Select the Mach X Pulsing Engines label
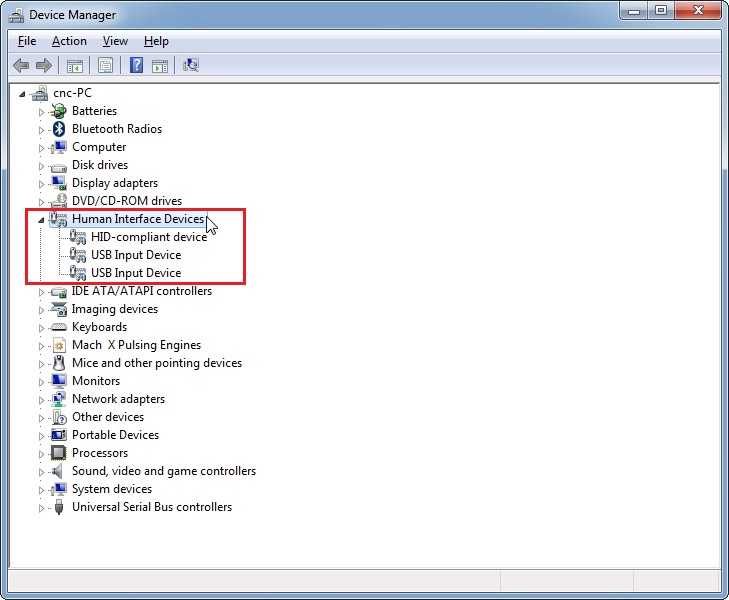This screenshot has height=600, width=729. coord(137,345)
